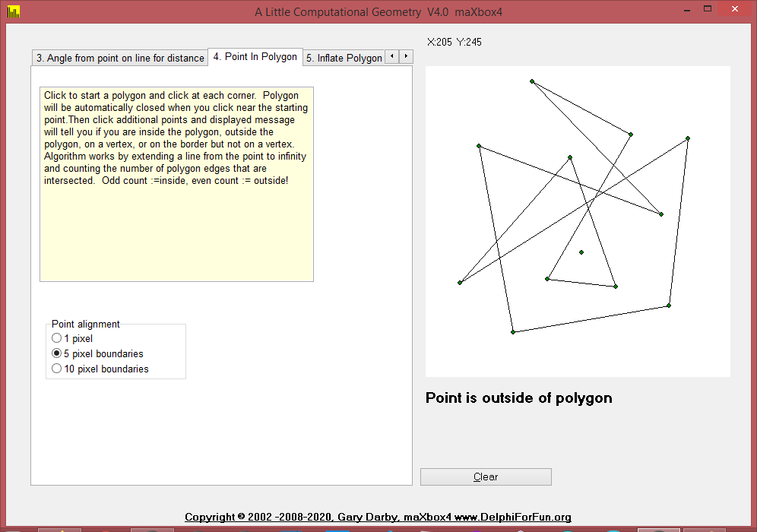Click the bottommost polygon vertex

[513, 332]
